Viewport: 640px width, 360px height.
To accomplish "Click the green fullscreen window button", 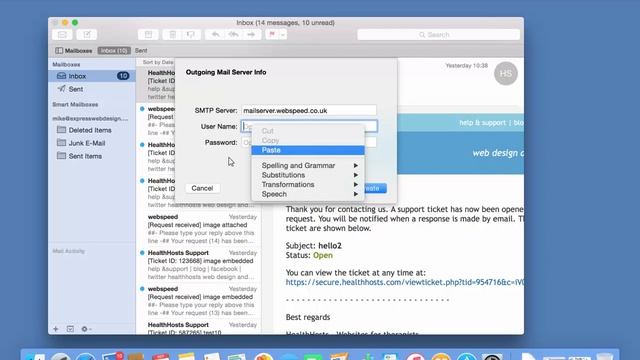I will pyautogui.click(x=75, y=22).
